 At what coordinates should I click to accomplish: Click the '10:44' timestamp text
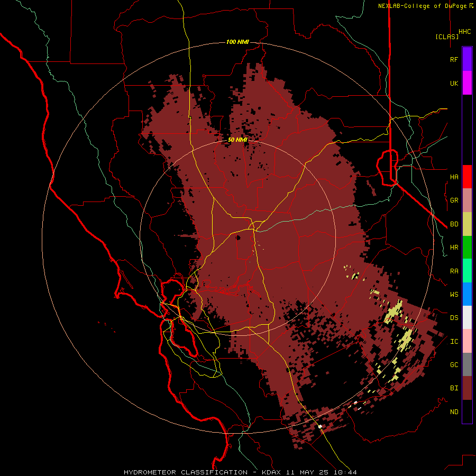[345, 472]
